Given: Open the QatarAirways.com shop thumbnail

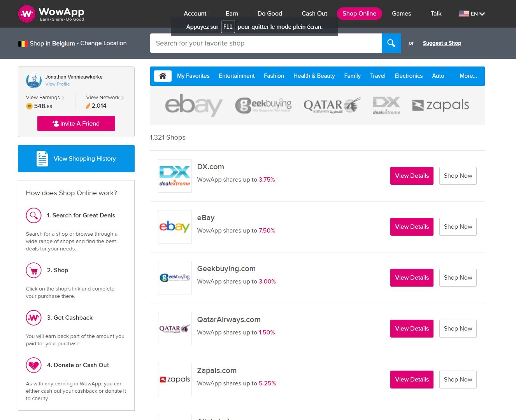Looking at the screenshot, I should pyautogui.click(x=175, y=329).
